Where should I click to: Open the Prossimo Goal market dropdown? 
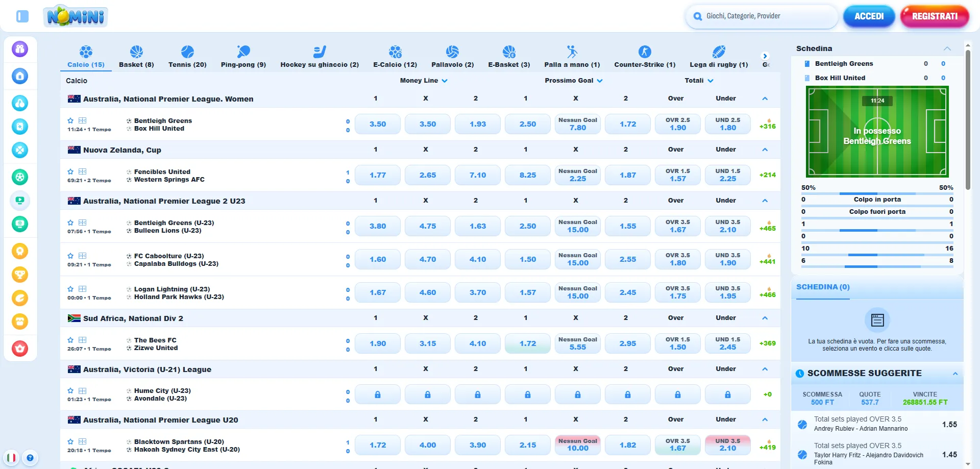click(x=574, y=81)
